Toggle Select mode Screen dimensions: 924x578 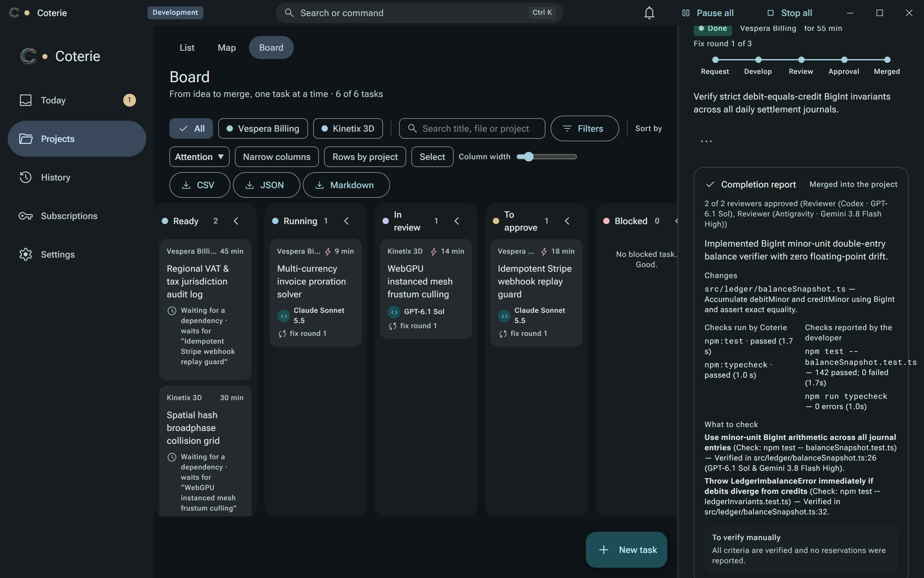point(432,157)
